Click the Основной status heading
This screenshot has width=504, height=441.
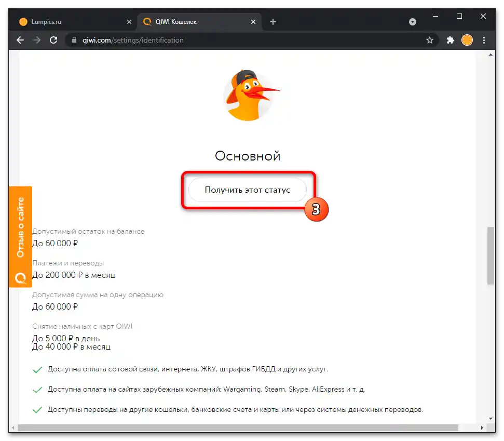tap(248, 156)
